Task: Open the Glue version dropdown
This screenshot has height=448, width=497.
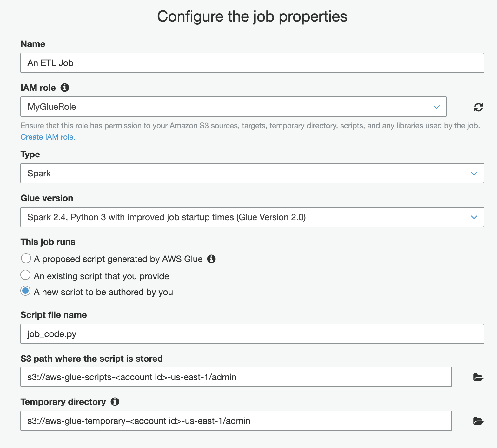Action: (x=252, y=217)
